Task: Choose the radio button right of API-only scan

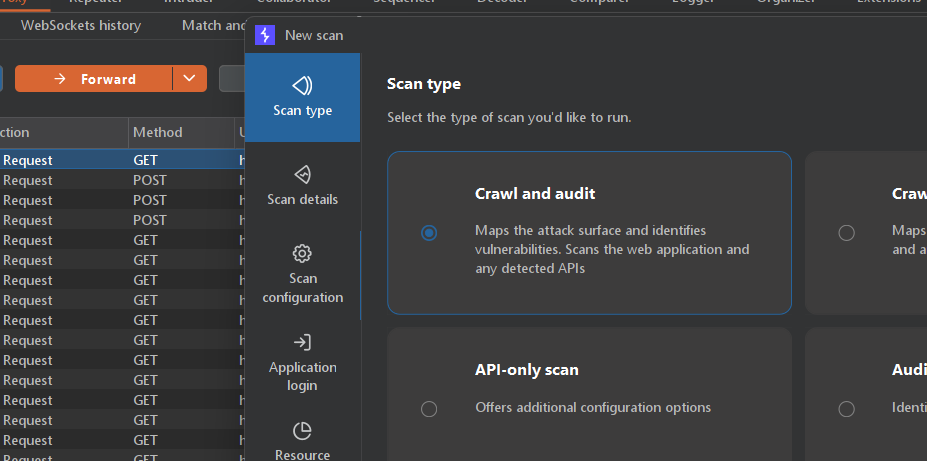Action: click(846, 408)
